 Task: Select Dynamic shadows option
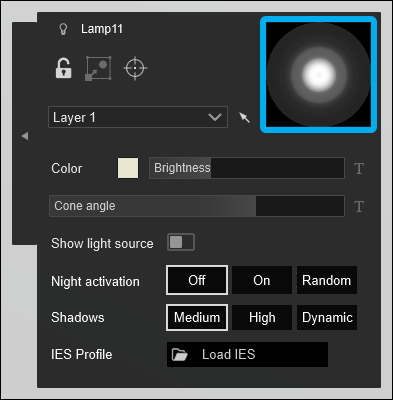click(x=327, y=317)
